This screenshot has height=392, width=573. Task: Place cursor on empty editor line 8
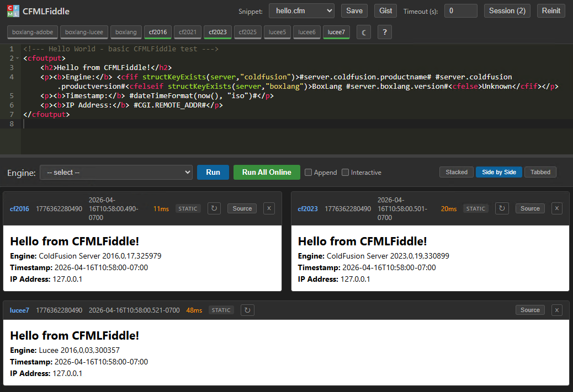297,123
